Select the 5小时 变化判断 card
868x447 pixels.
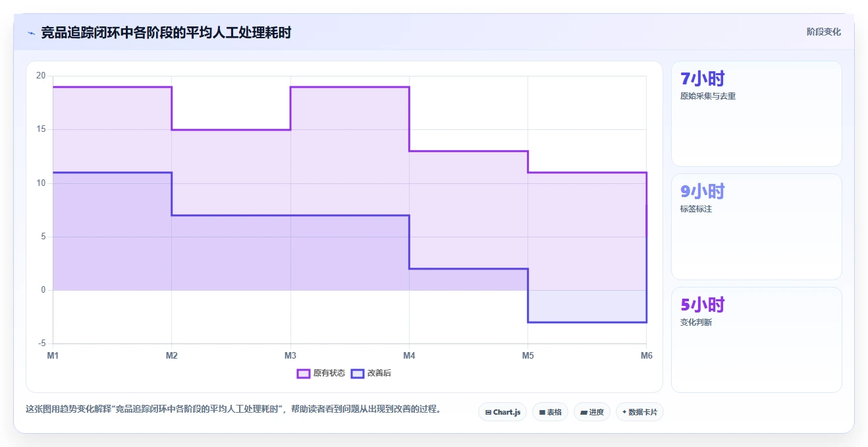[x=756, y=340]
